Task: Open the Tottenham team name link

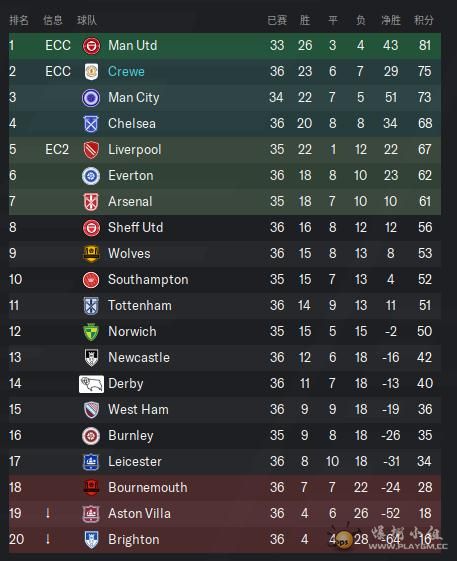Action: point(140,306)
